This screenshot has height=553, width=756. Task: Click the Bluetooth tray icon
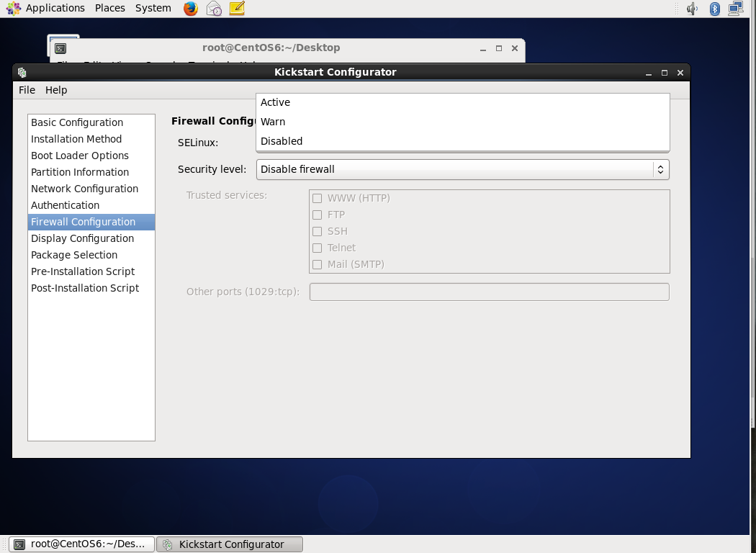click(714, 8)
